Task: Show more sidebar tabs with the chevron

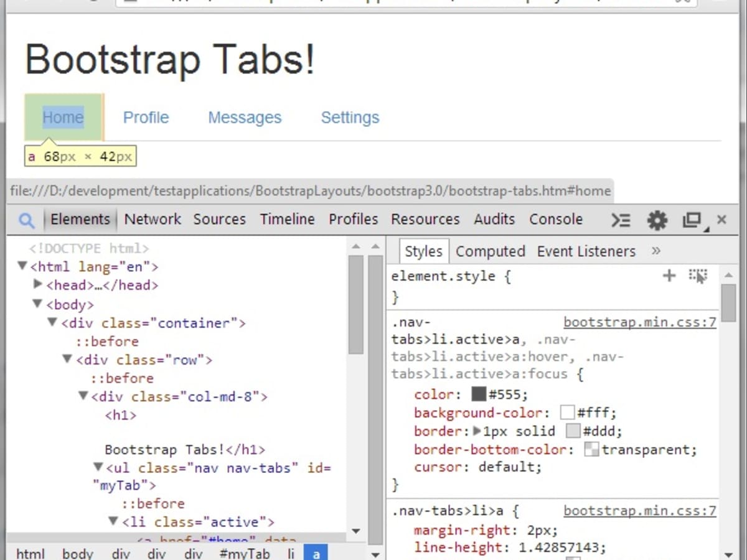Action: 655,251
